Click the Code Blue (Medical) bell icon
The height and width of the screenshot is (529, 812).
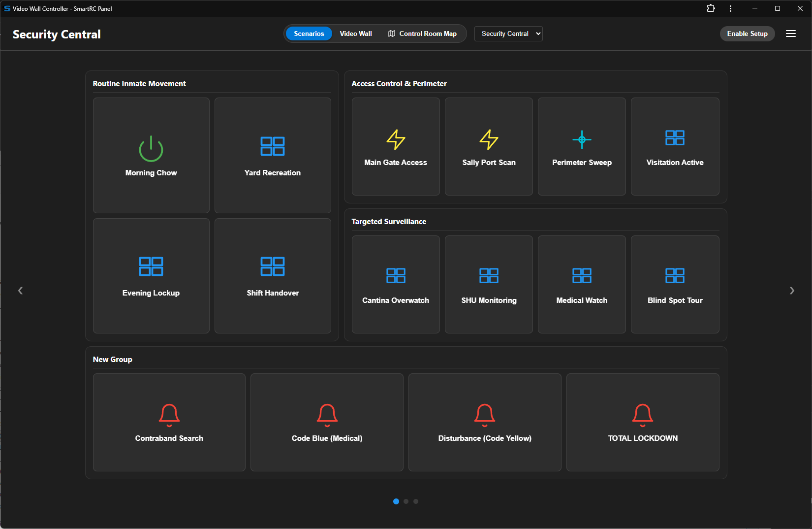pyautogui.click(x=327, y=415)
